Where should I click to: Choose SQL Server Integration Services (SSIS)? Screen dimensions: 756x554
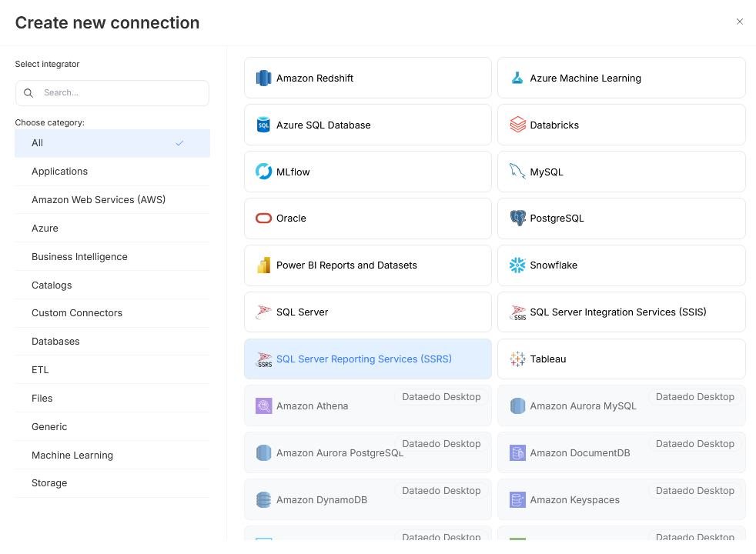[621, 312]
